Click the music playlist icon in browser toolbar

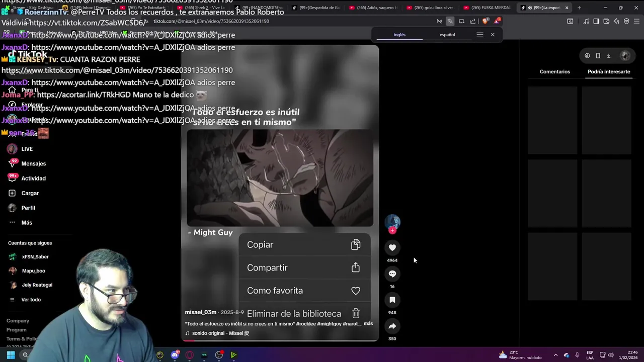pyautogui.click(x=587, y=21)
